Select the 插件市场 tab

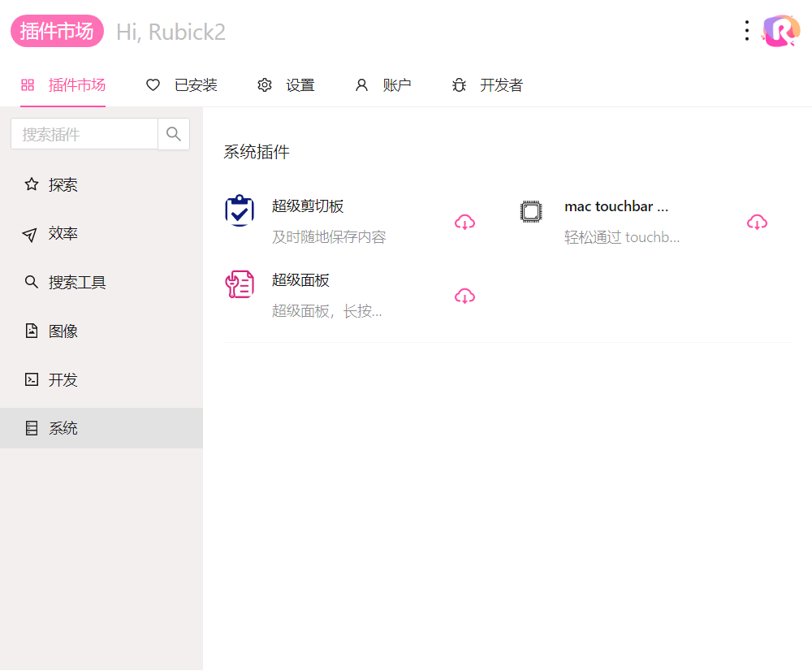(63, 85)
